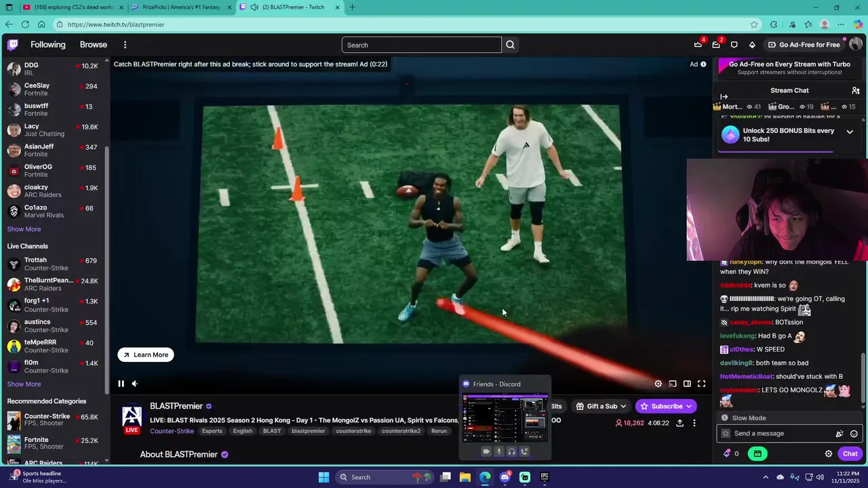
Task: Open the Discord taskbar icon
Action: point(505,477)
